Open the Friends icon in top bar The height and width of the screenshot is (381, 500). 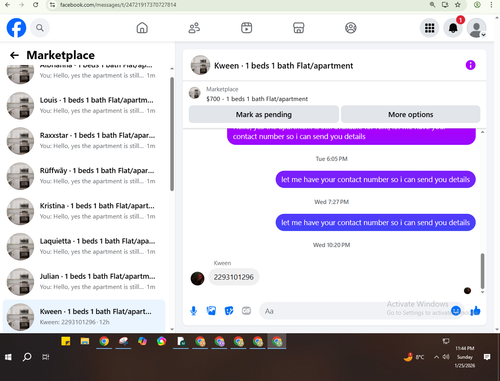coord(194,28)
